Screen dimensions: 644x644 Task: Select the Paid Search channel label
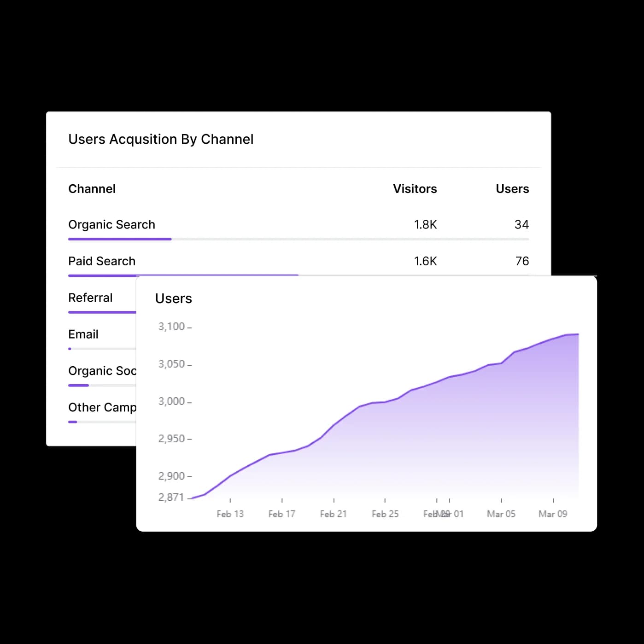click(x=102, y=261)
